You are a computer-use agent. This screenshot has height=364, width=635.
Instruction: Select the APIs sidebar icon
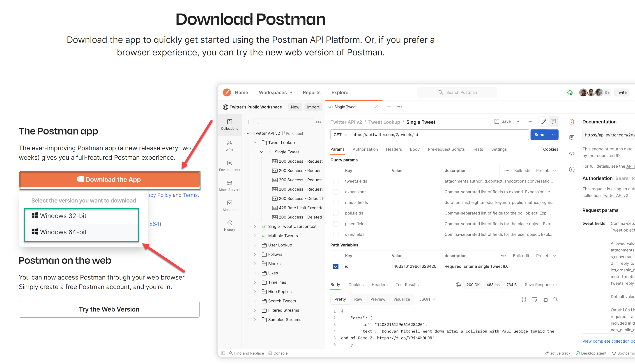click(x=229, y=146)
